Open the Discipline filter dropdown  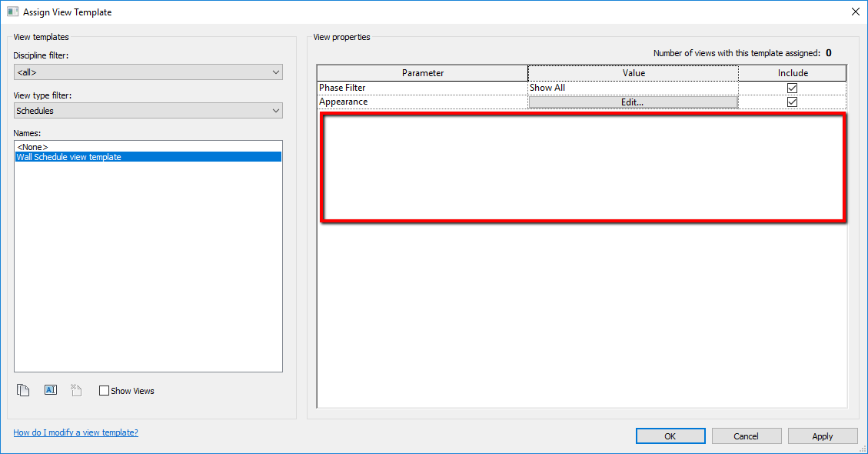point(148,72)
